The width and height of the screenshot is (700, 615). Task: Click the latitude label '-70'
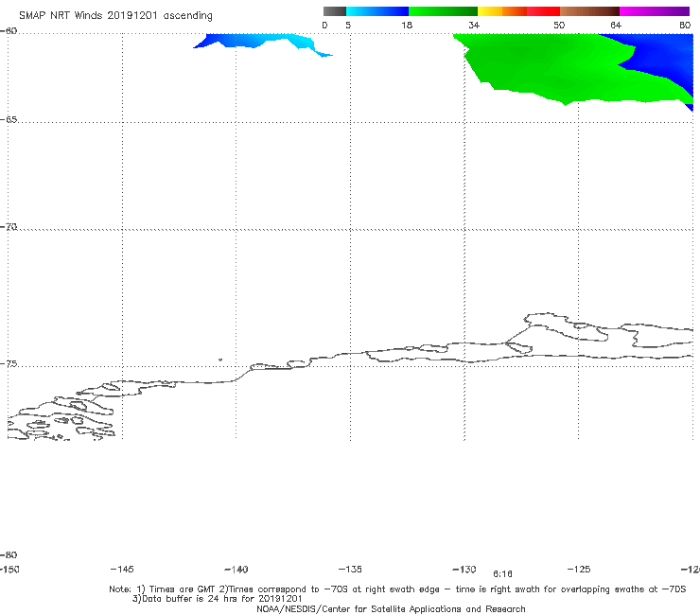point(9,227)
